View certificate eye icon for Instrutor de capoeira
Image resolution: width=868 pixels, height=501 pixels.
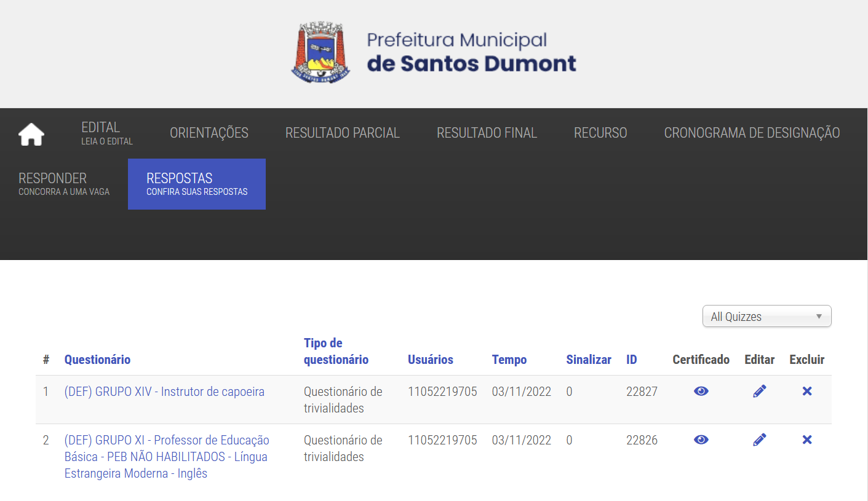click(x=701, y=392)
